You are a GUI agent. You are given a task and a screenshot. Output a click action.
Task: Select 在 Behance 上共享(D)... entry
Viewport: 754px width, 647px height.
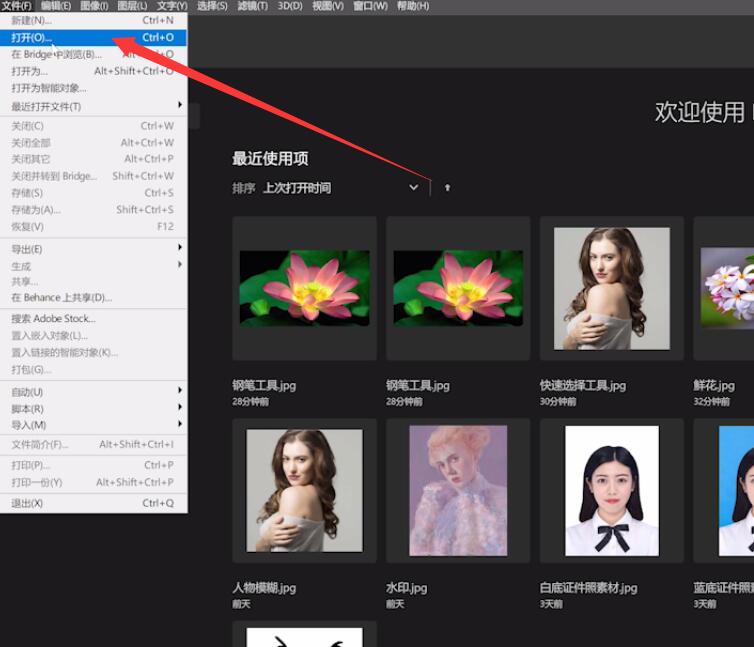click(93, 298)
